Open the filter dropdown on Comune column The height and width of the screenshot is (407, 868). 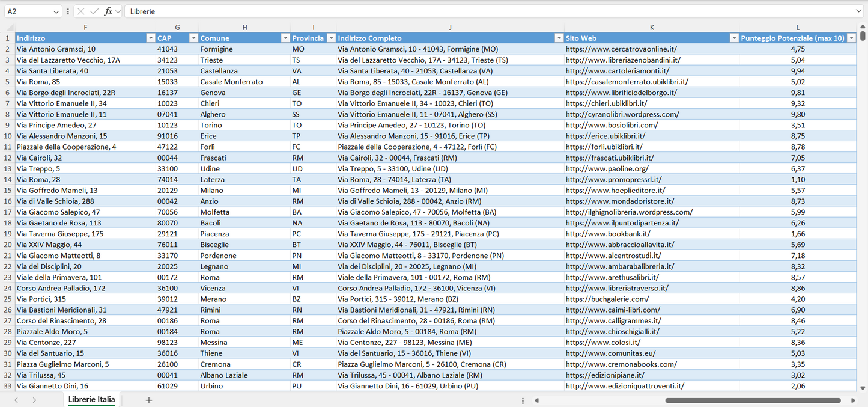coord(285,37)
